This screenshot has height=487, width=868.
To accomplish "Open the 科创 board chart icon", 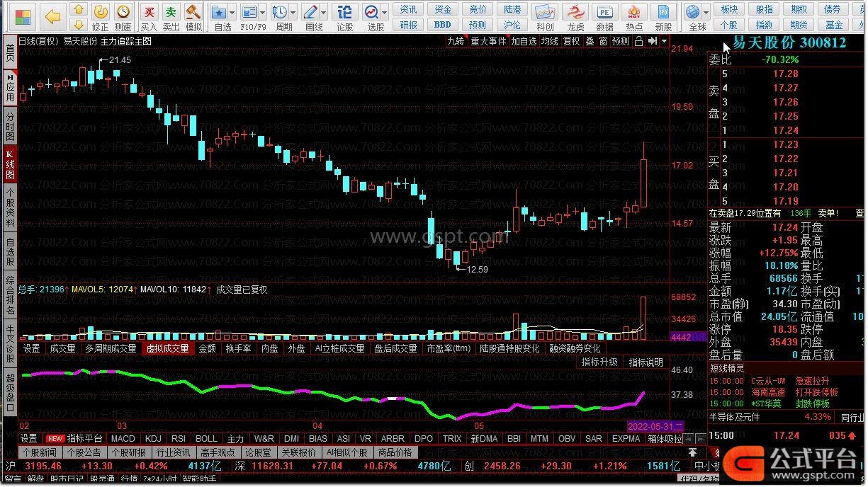I will pyautogui.click(x=544, y=12).
